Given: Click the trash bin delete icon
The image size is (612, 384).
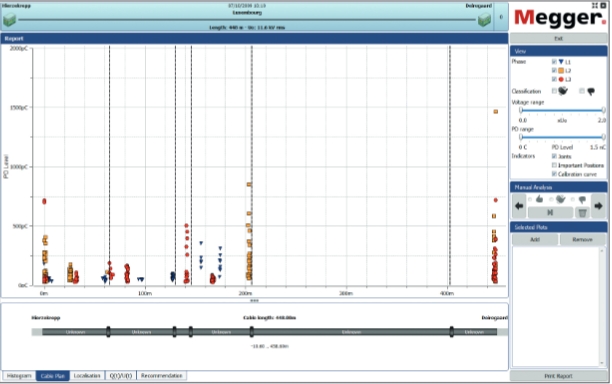Looking at the screenshot, I should (x=582, y=213).
